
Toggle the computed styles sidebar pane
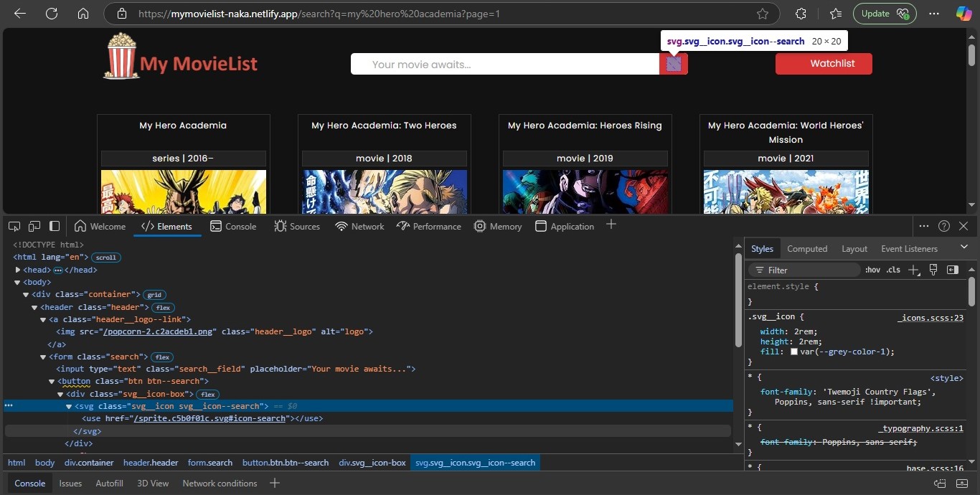tap(953, 270)
